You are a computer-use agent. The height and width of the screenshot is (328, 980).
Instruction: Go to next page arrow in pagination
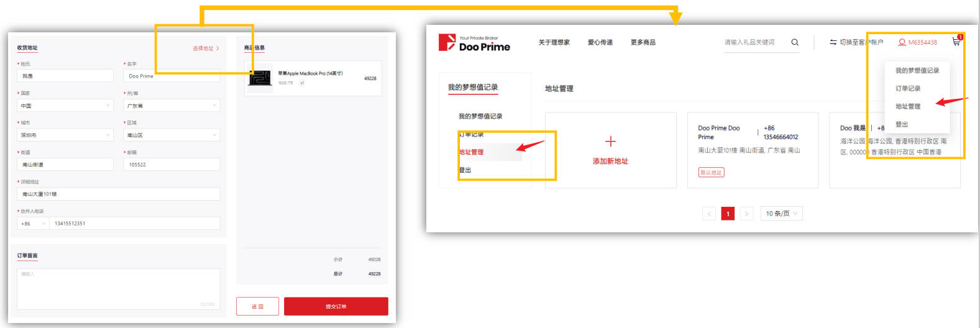(747, 214)
